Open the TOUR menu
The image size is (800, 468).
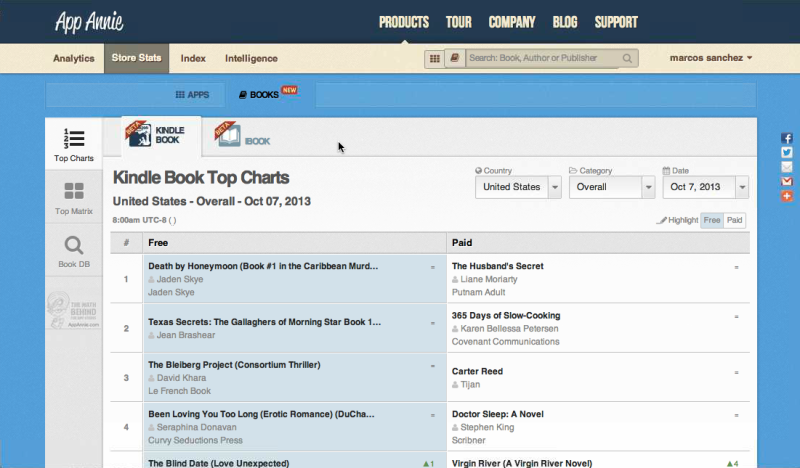(459, 22)
